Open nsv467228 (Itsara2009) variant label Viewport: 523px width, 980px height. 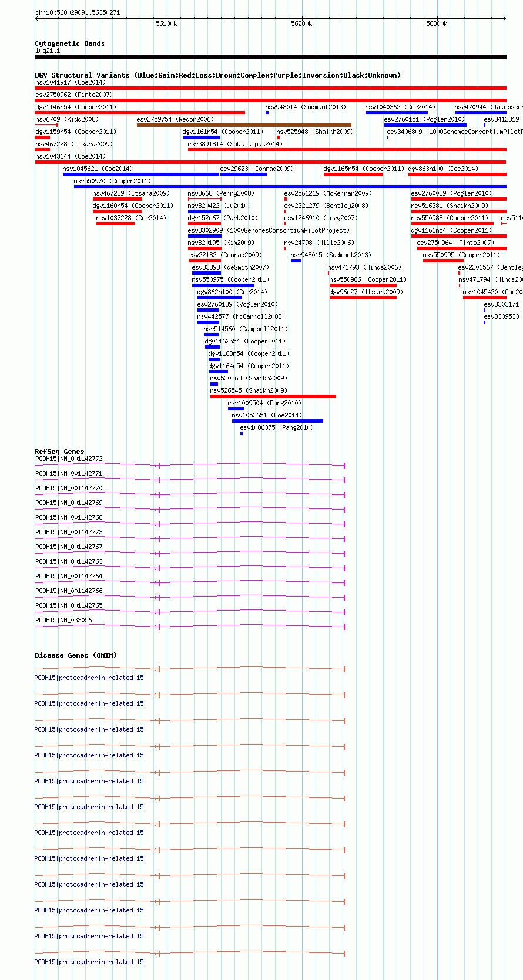click(x=73, y=144)
